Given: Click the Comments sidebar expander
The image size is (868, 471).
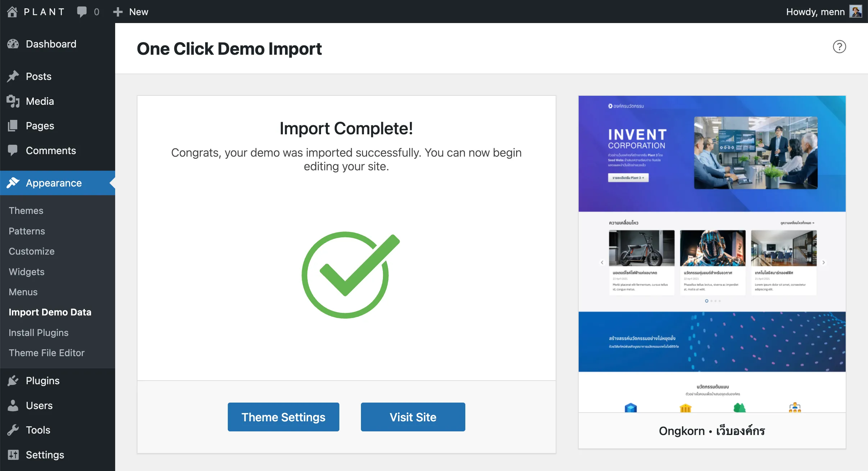Looking at the screenshot, I should click(50, 150).
